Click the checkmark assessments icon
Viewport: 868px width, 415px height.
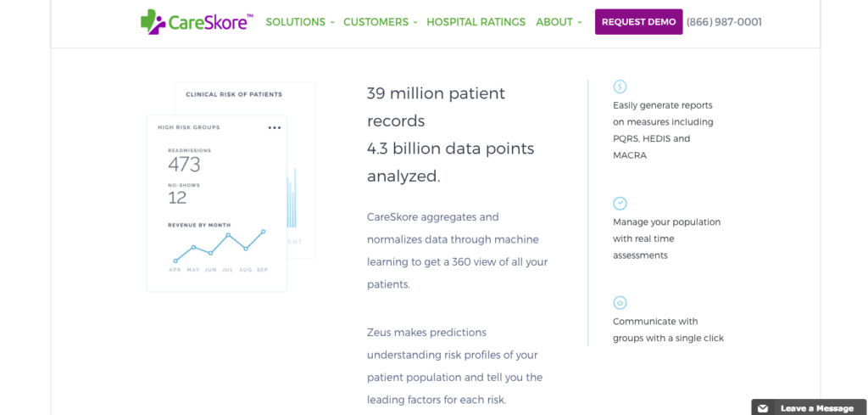coord(620,203)
